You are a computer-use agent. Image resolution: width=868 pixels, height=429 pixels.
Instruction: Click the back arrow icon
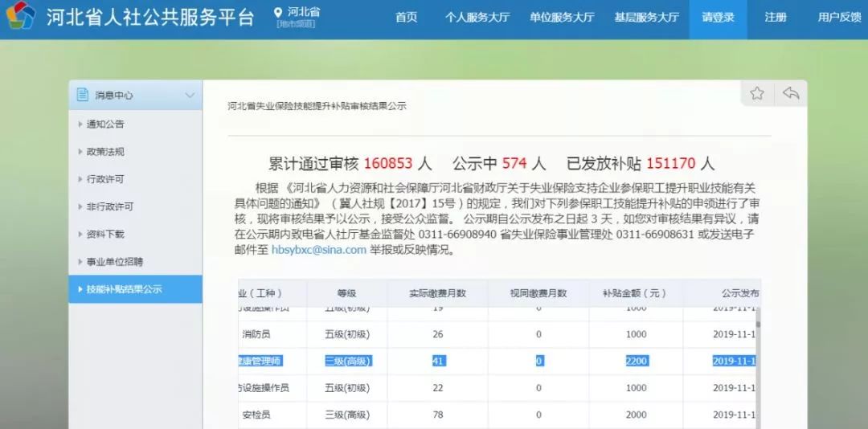point(791,93)
